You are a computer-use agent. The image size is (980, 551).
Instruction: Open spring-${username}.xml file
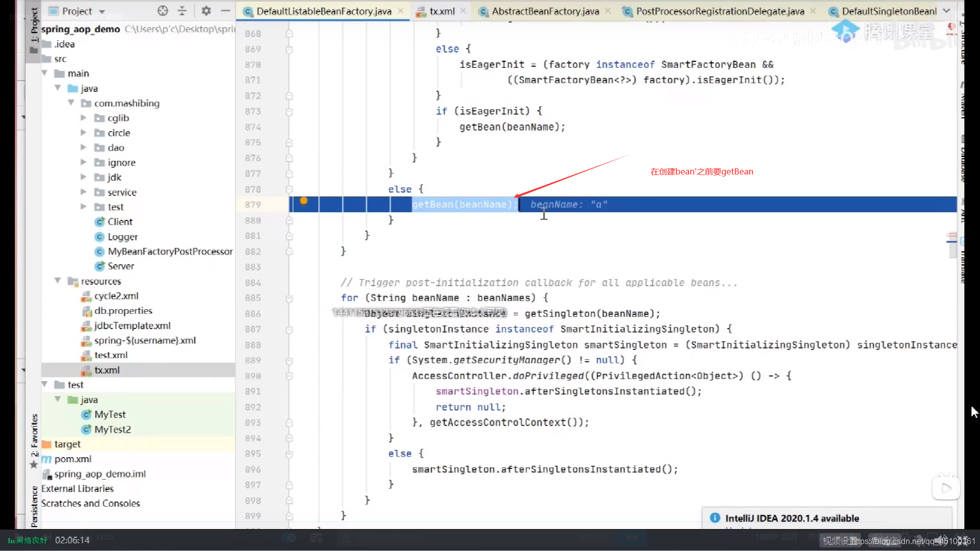pyautogui.click(x=145, y=340)
